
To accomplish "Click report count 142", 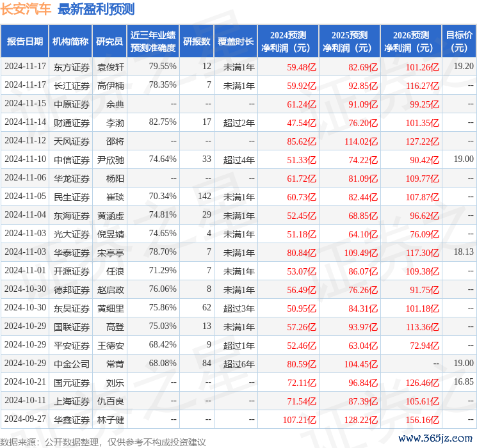I will (x=204, y=196).
